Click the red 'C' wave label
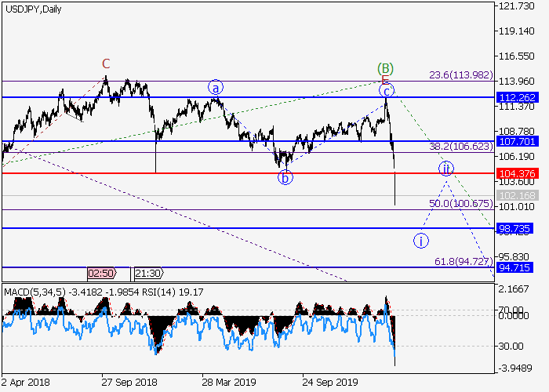 [x=106, y=64]
